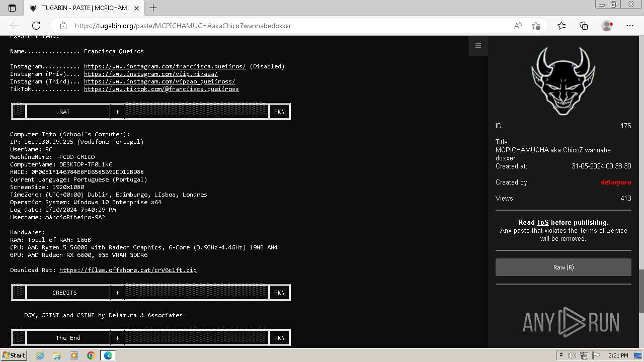Go back to the previous page

pos(14,26)
